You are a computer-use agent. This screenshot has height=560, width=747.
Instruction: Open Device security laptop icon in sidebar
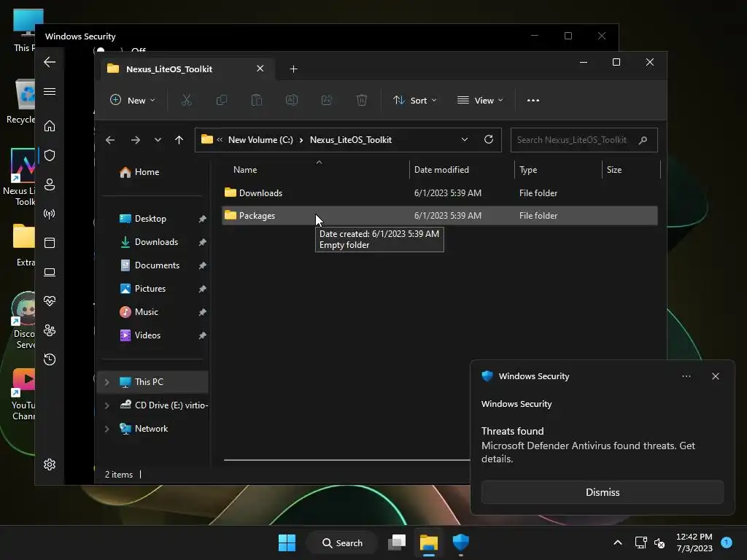pos(50,273)
